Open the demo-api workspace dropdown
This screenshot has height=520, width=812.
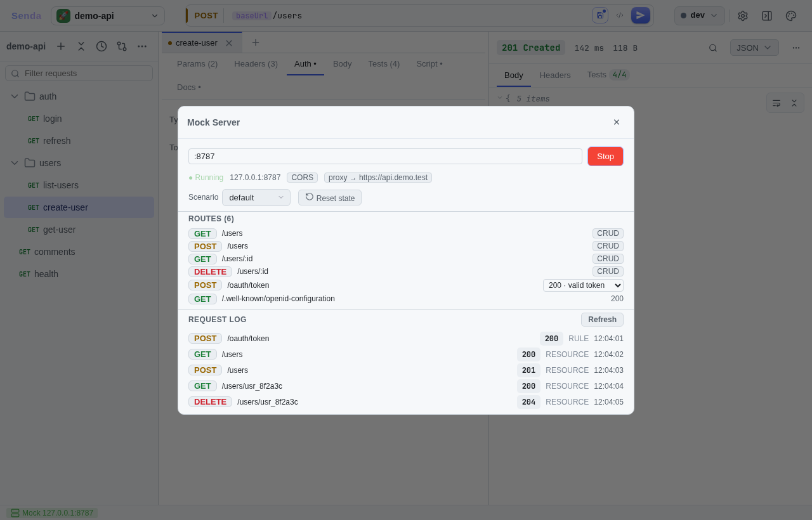(x=108, y=16)
